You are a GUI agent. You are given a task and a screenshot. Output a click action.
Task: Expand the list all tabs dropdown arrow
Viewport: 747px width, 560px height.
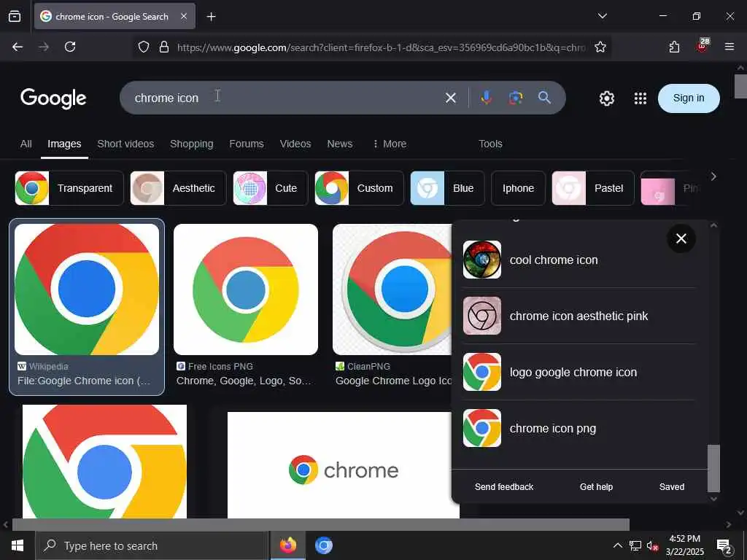pyautogui.click(x=602, y=16)
